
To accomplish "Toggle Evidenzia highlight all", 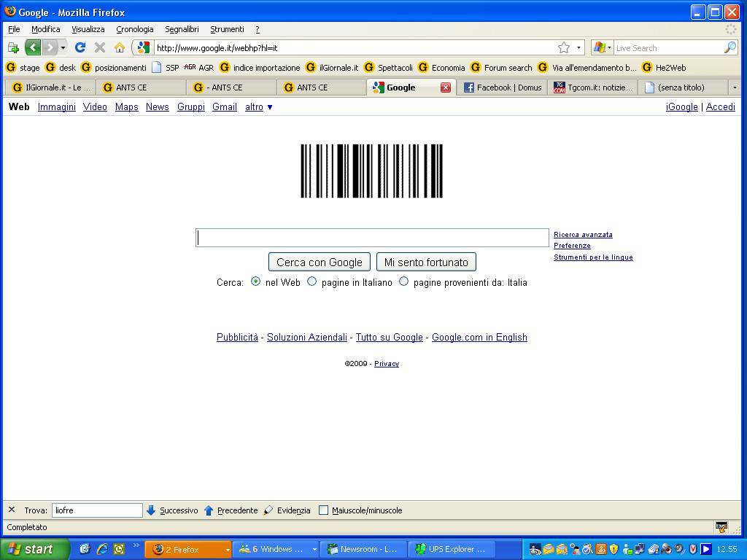I will pyautogui.click(x=287, y=510).
